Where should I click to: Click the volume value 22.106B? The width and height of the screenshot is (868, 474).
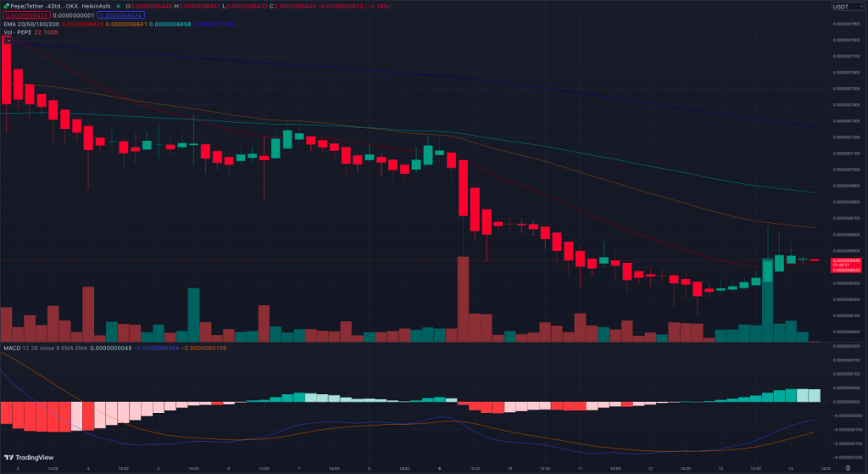[x=46, y=33]
